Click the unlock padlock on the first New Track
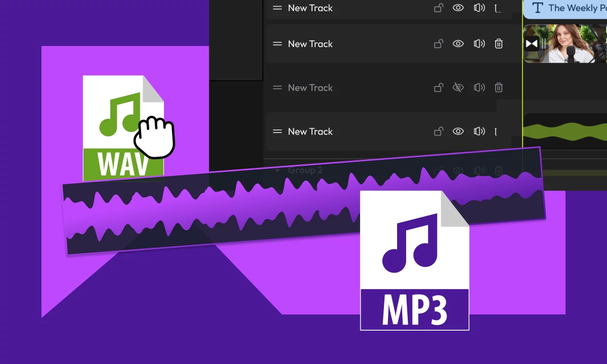The image size is (607, 364). 439,8
